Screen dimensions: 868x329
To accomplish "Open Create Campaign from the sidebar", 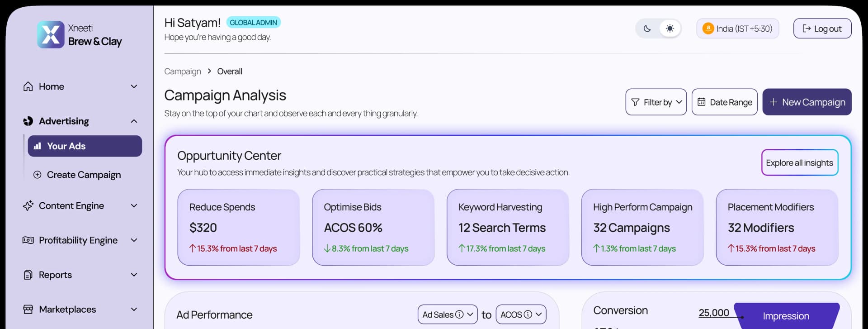I will click(84, 175).
